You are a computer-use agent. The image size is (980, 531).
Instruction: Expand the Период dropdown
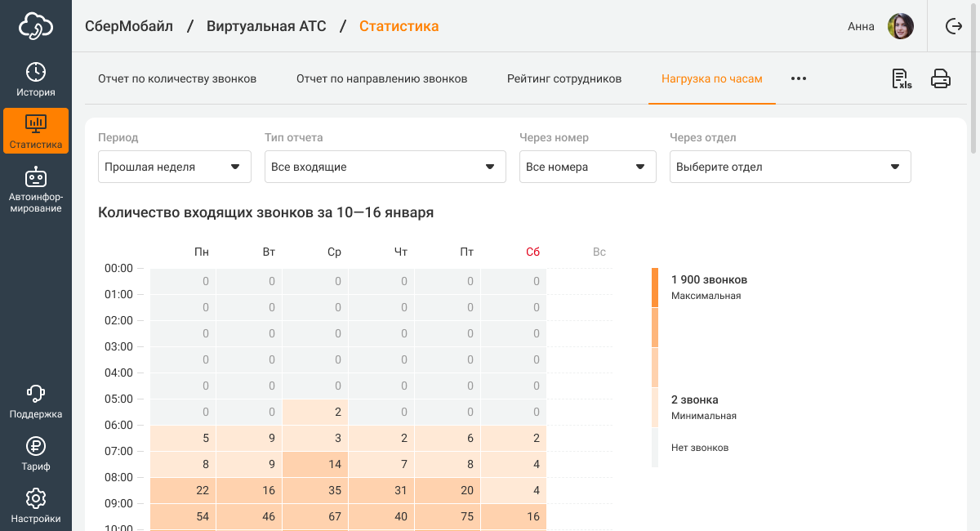(x=173, y=167)
